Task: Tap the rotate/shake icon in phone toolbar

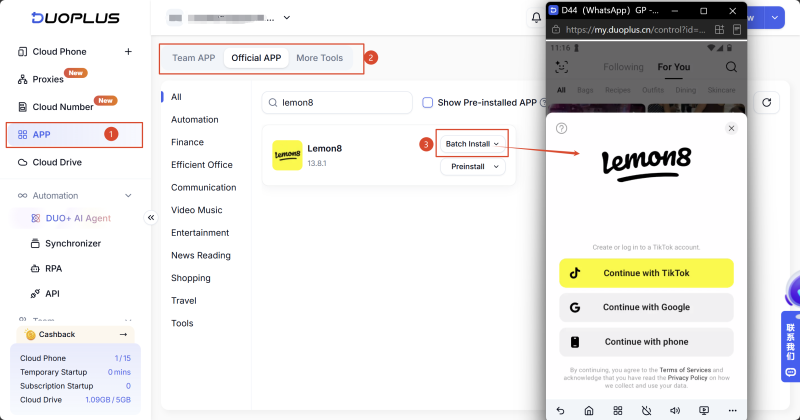Action: tap(646, 411)
